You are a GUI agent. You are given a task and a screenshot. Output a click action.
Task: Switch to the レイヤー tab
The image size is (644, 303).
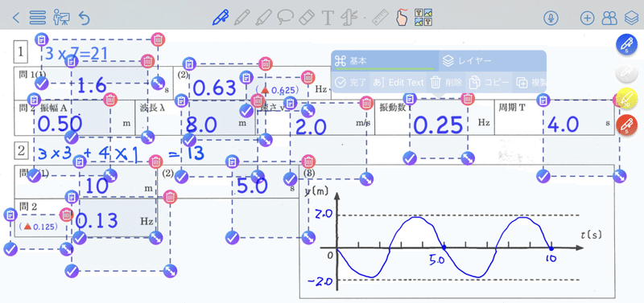(x=468, y=61)
